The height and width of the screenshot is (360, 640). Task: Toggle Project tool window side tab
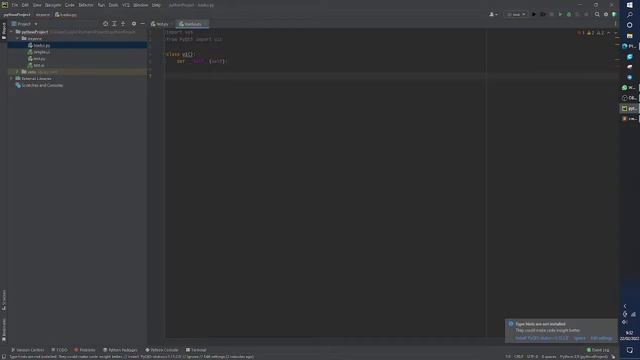(4, 31)
